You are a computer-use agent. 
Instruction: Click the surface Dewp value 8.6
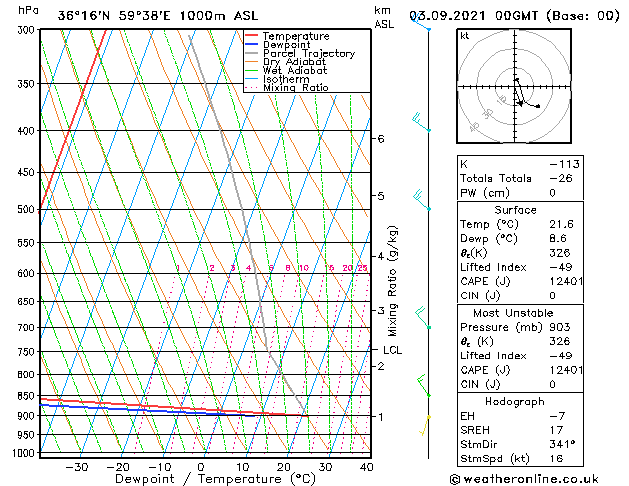(x=558, y=239)
